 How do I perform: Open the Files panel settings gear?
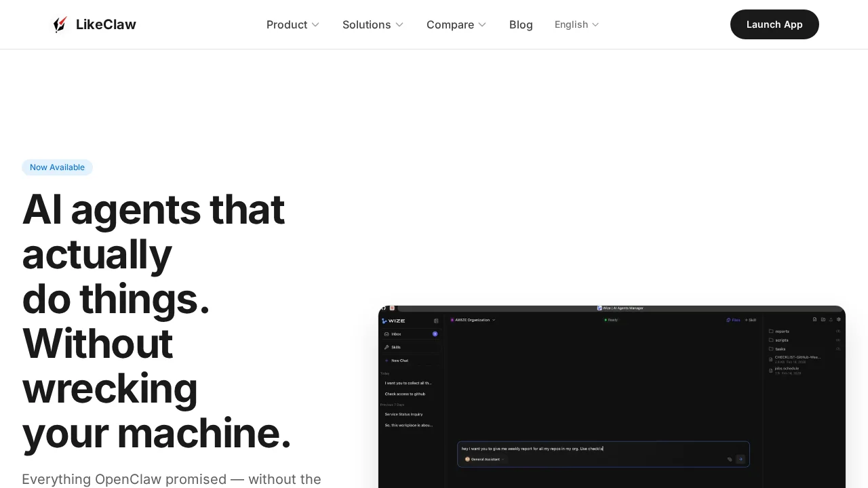[839, 319]
